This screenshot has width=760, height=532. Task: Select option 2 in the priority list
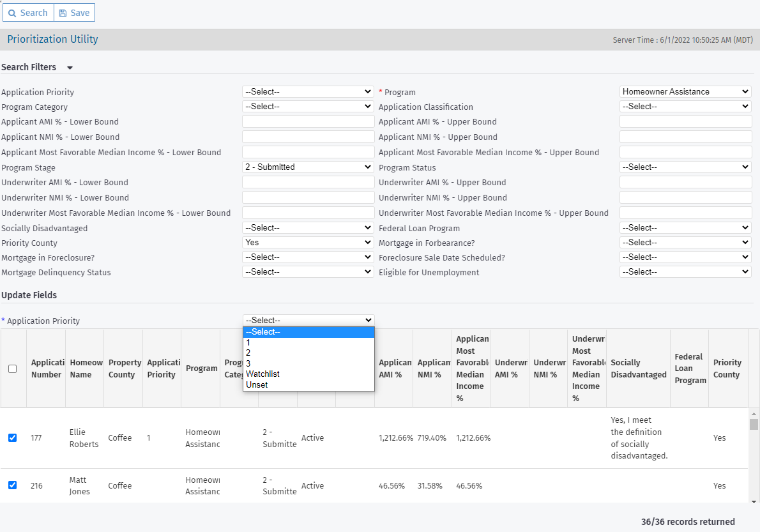pyautogui.click(x=248, y=352)
